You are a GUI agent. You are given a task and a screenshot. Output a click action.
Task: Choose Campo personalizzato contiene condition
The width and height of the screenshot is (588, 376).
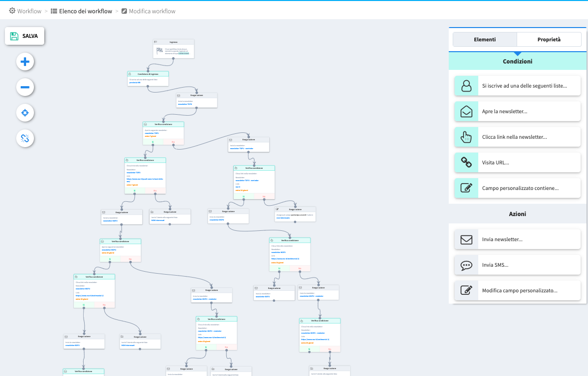[520, 188]
